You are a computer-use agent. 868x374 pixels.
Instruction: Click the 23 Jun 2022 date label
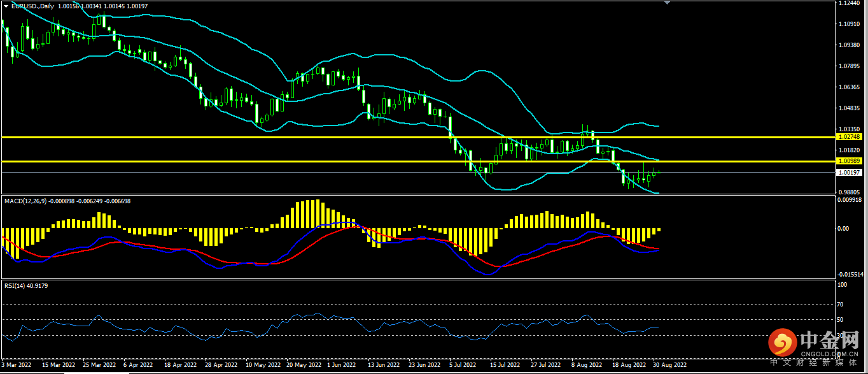pyautogui.click(x=425, y=365)
